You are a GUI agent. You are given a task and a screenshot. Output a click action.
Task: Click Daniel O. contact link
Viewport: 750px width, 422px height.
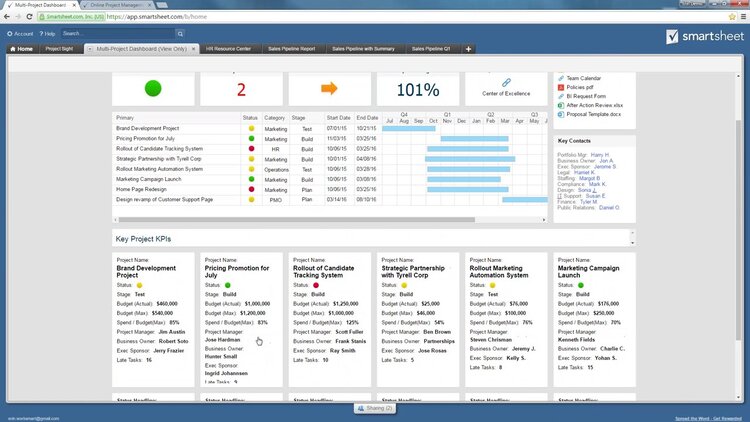pyautogui.click(x=609, y=208)
